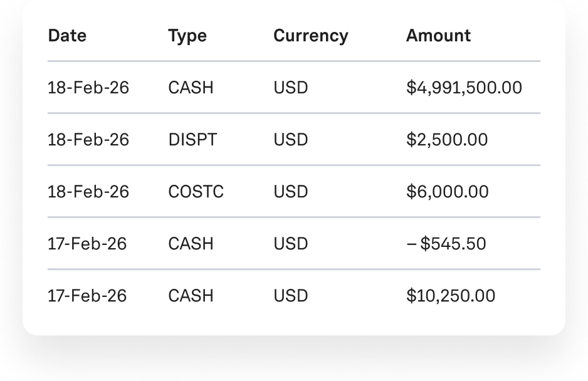Click the Date column header
The image size is (588, 381).
click(67, 36)
